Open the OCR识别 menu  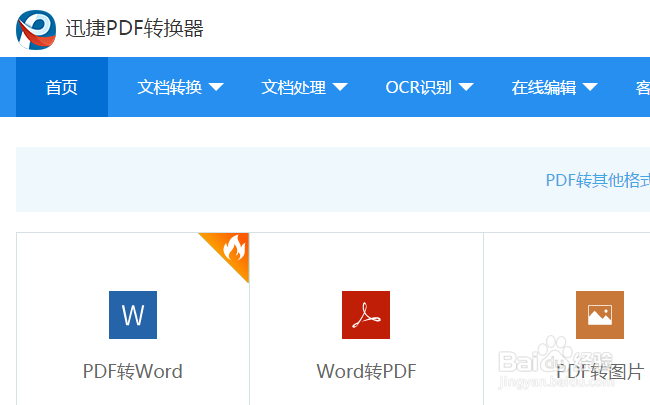418,87
